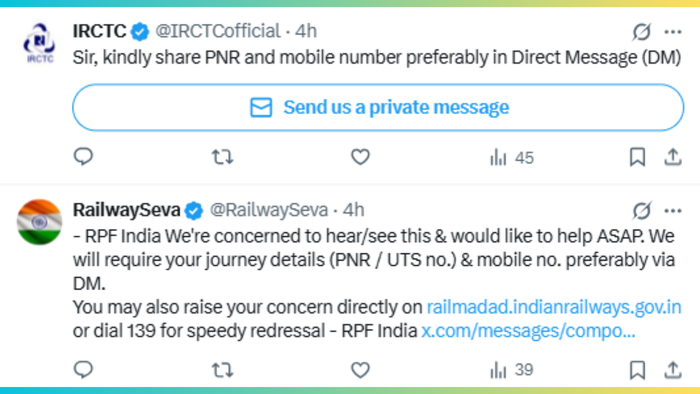Screen dimensions: 700x394
Task: Open Grok explain icon on IRCTC tweet
Action: click(642, 32)
